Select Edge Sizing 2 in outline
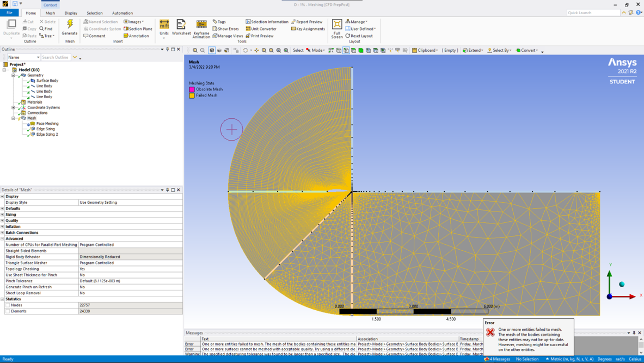Image resolution: width=644 pixels, height=363 pixels. (x=47, y=134)
